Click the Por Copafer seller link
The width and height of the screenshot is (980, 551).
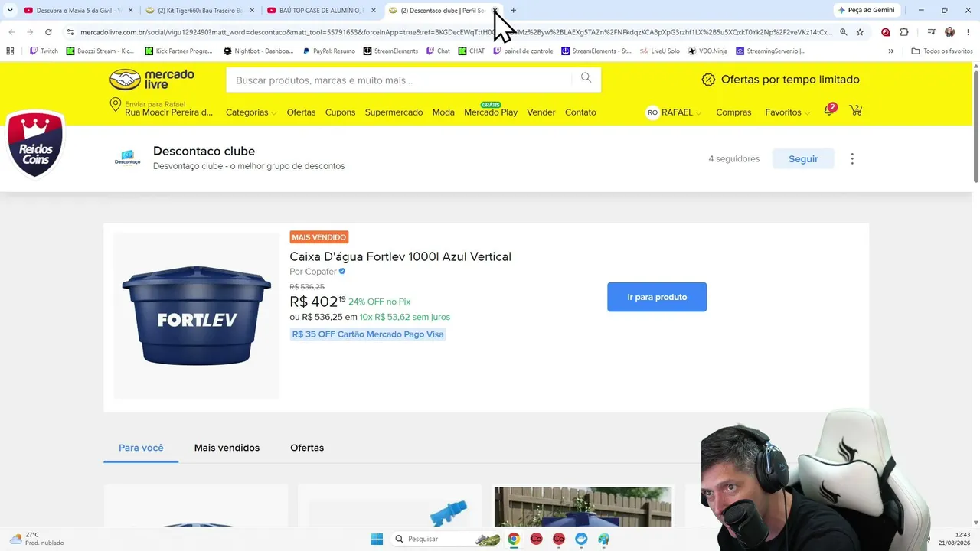pos(318,272)
